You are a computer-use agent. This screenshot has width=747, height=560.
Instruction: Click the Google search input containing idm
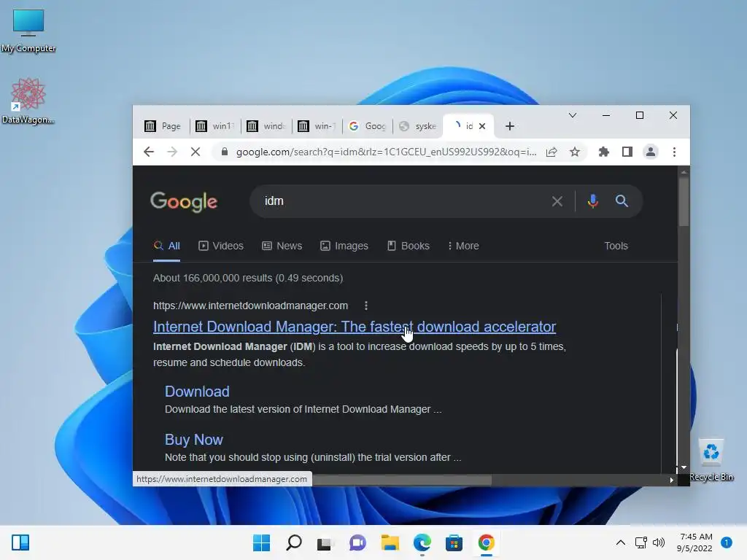[x=405, y=201]
